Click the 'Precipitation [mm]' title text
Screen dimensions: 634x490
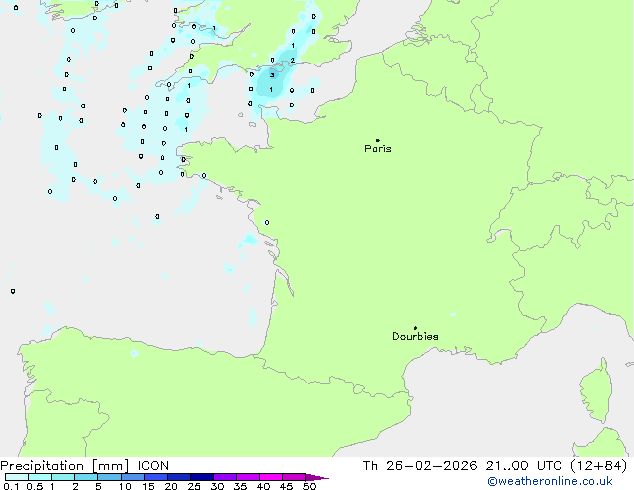(x=65, y=466)
